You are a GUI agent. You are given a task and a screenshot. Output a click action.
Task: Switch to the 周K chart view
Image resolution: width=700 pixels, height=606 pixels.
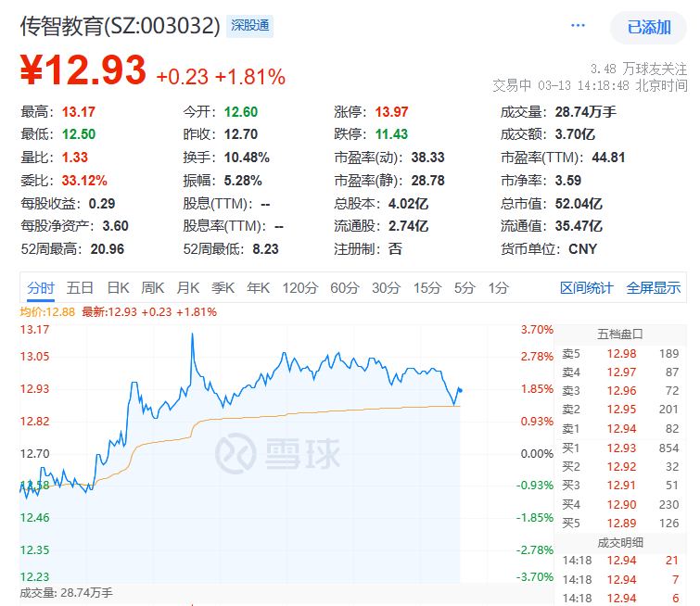(153, 288)
